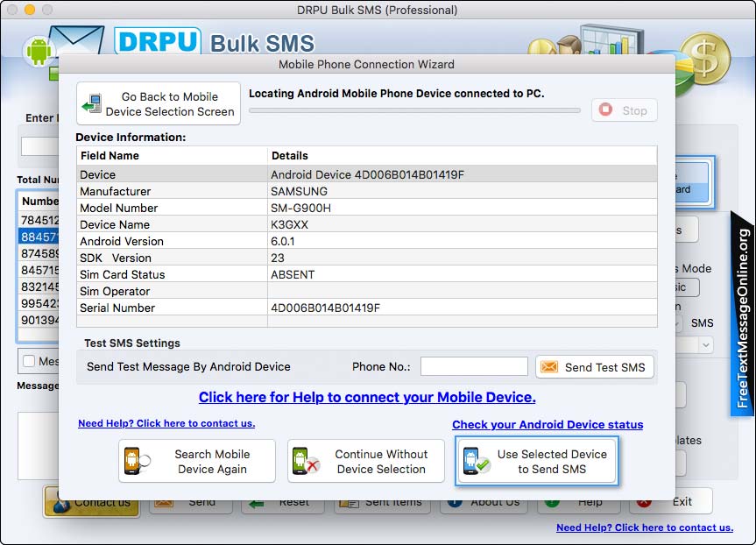Viewport: 756px width, 545px height.
Task: Click the bar chart graphic in header
Action: [611, 39]
